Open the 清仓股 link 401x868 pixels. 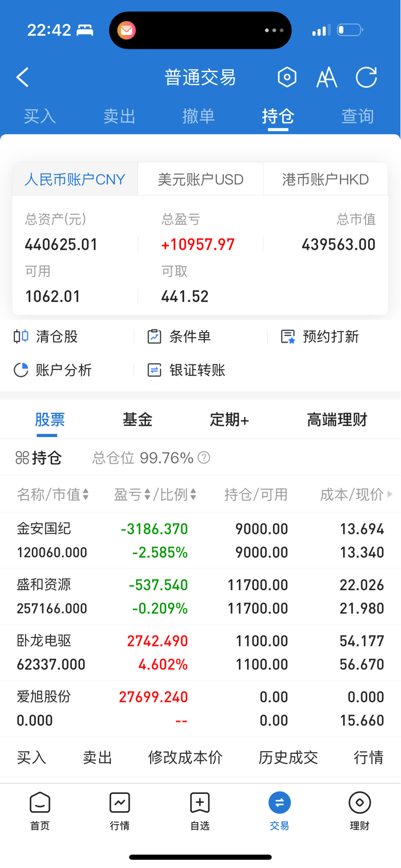[57, 336]
